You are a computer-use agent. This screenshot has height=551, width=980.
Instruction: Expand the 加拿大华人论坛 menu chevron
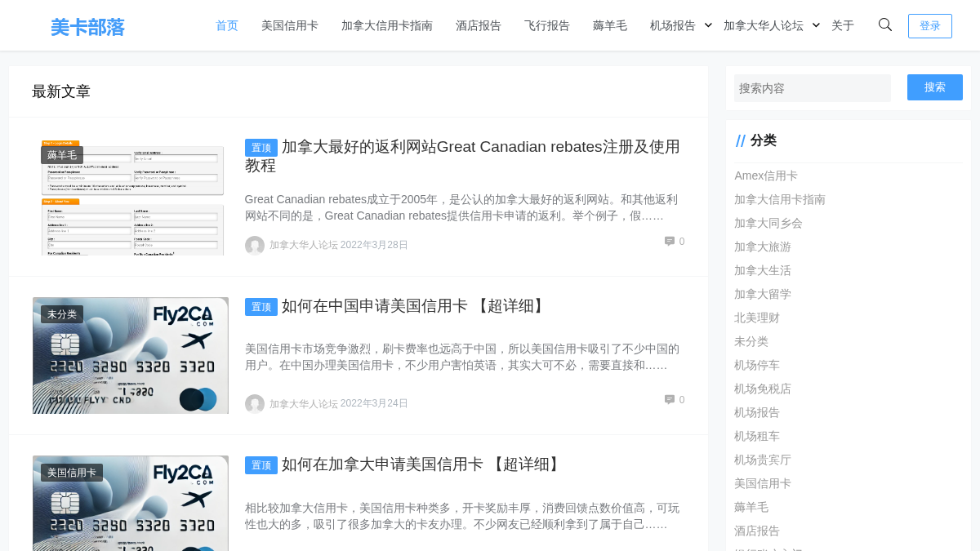point(816,25)
